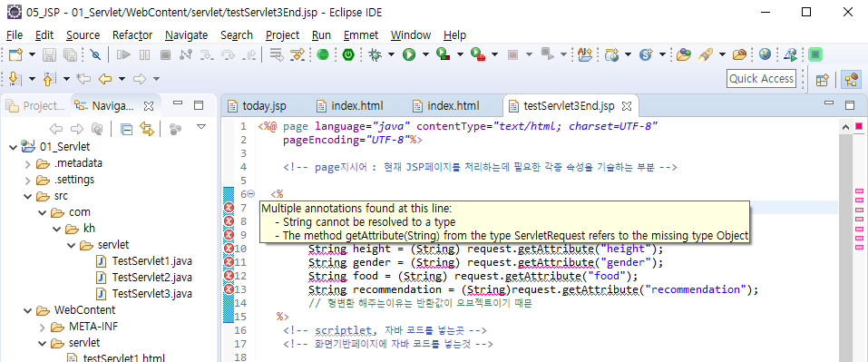The width and height of the screenshot is (868, 362).
Task: Click the green Spring Boot power icon
Action: pyautogui.click(x=347, y=54)
